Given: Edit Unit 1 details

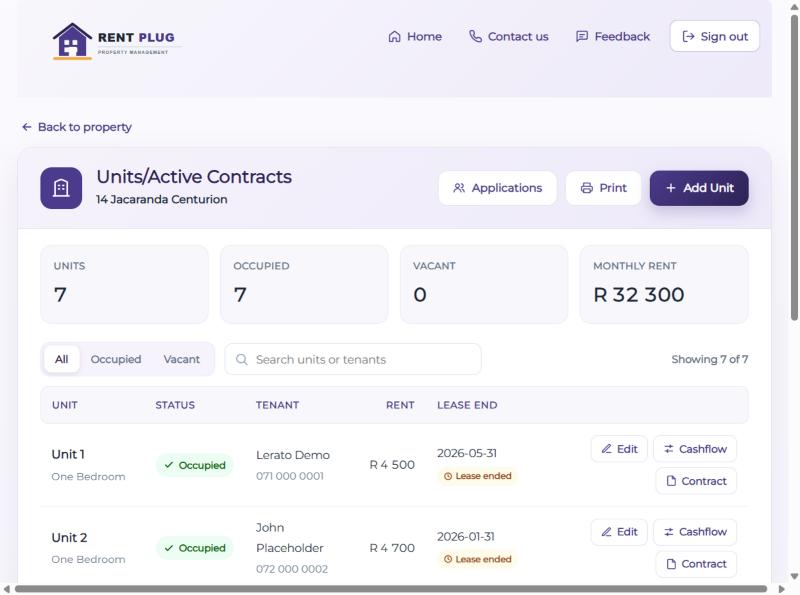Looking at the screenshot, I should tap(619, 449).
